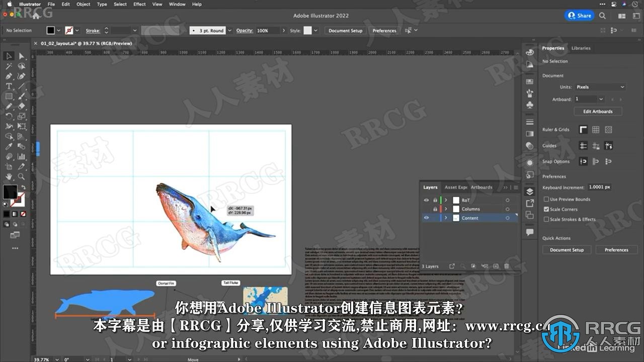This screenshot has height=362, width=644.
Task: Open the Color palette dock icon
Action: pos(530,53)
